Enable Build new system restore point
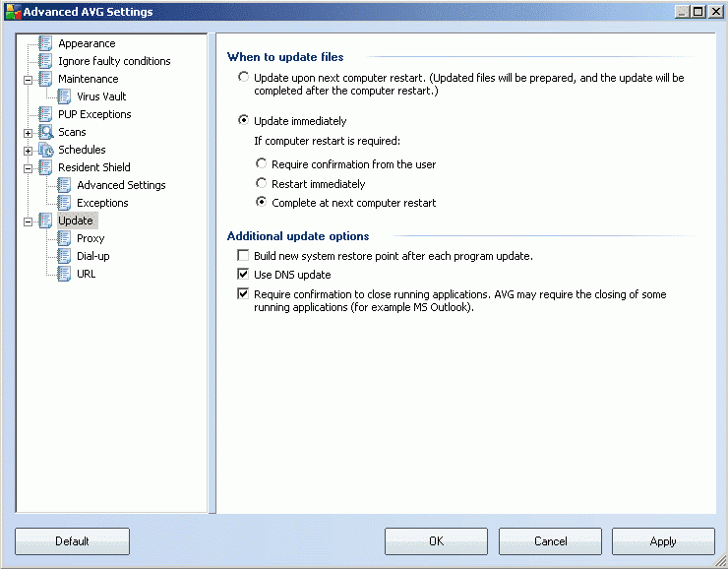 [243, 255]
